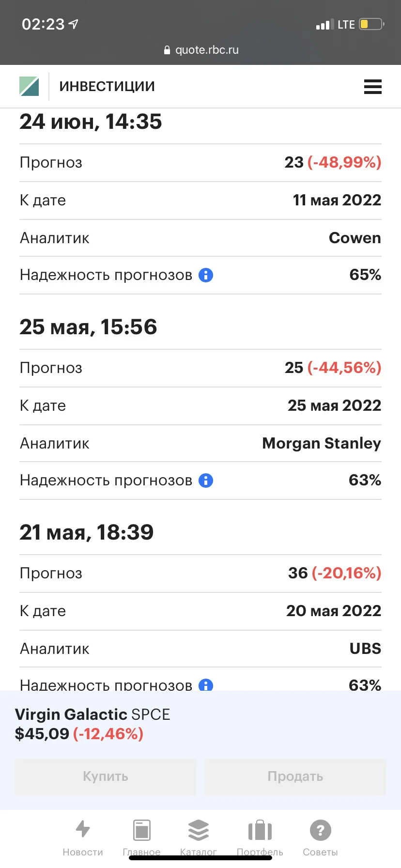Screen dimensions: 401x868
Task: Tap the 25 мая, 15:56 forecast heading
Action: pyautogui.click(x=88, y=327)
